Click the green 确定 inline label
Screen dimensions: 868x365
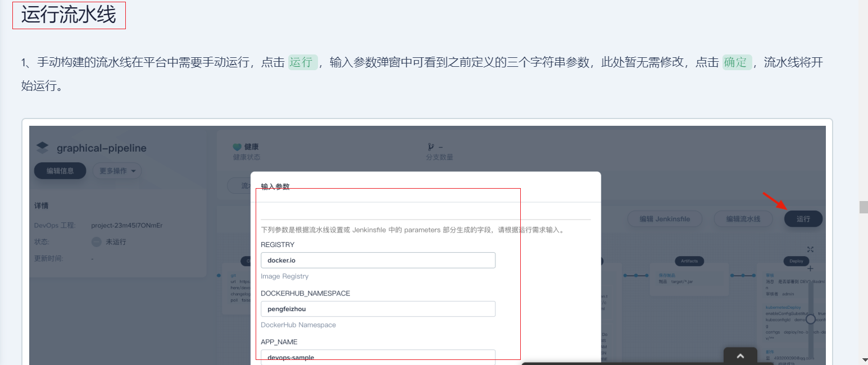(x=737, y=62)
